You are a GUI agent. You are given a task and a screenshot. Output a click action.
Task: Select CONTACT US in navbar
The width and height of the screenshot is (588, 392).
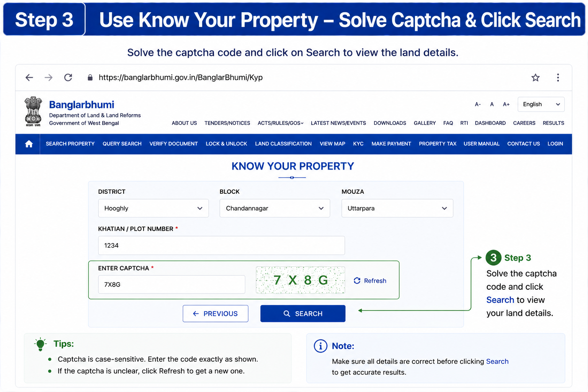point(523,144)
